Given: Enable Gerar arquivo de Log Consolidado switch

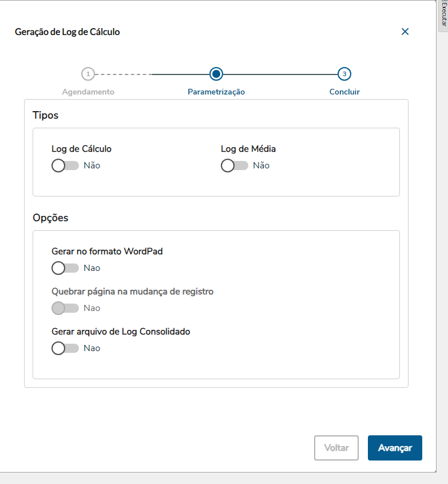Looking at the screenshot, I should point(65,348).
